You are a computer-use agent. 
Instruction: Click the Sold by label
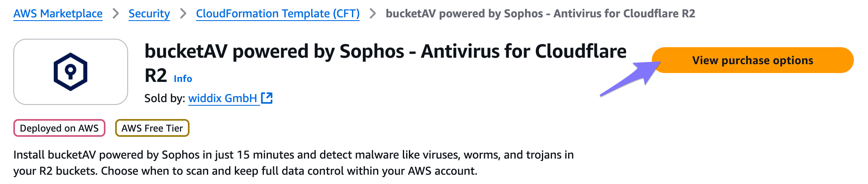(165, 98)
